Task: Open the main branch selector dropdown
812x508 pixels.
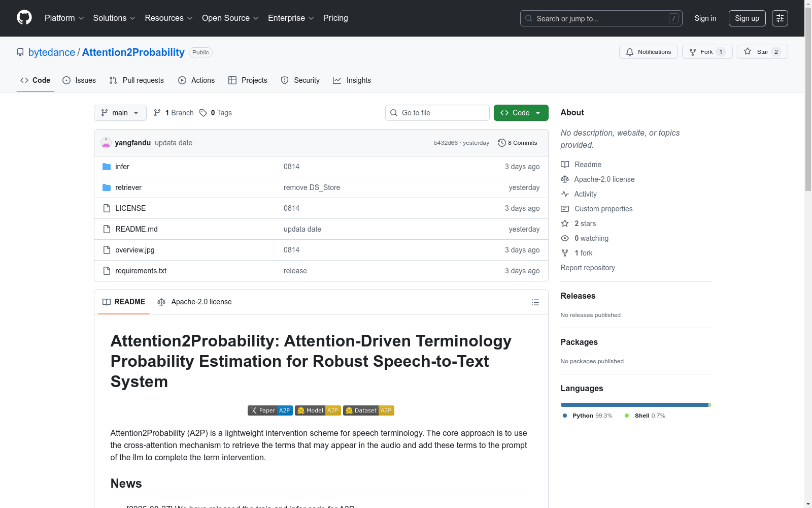Action: (120, 113)
